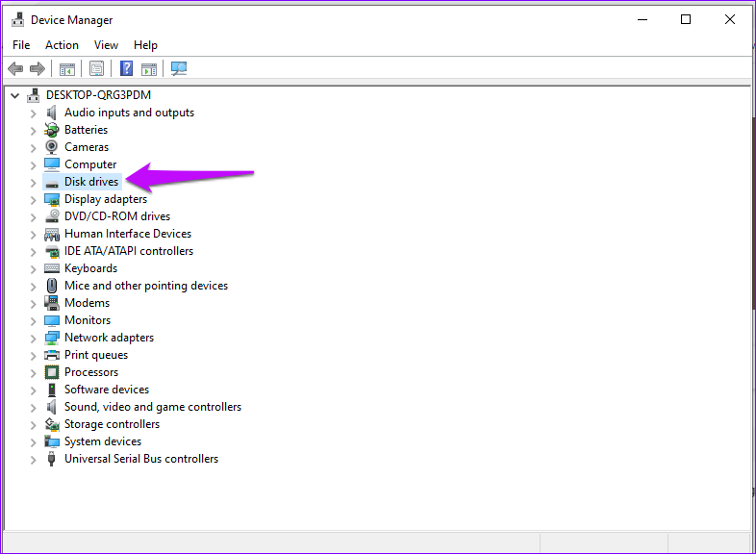Click the Cameras webcam icon
Screen dimensions: 756x554
(52, 147)
